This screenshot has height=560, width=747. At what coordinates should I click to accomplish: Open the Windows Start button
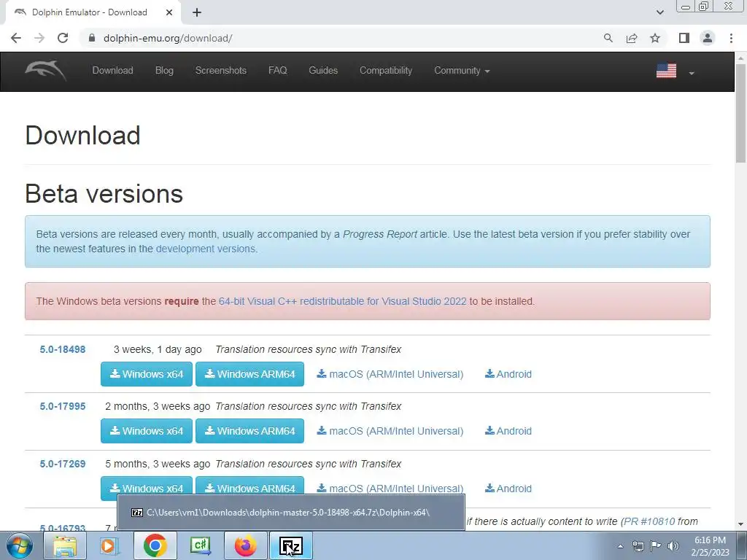click(x=19, y=545)
